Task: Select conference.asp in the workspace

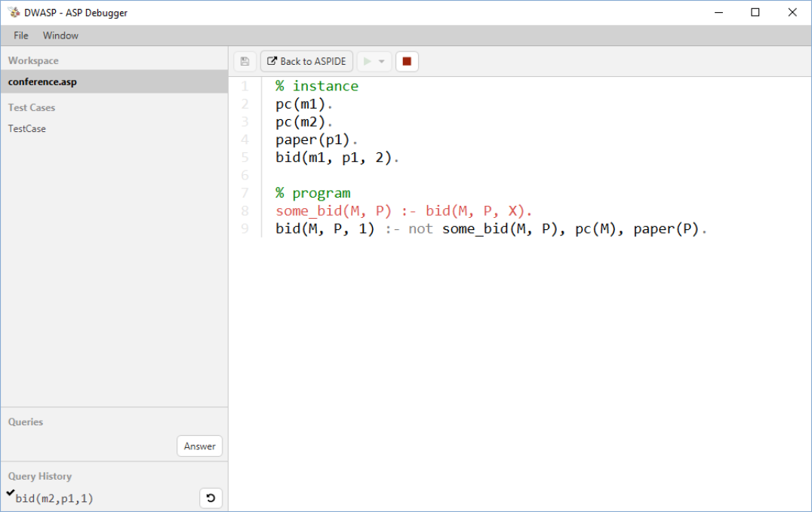Action: coord(114,81)
